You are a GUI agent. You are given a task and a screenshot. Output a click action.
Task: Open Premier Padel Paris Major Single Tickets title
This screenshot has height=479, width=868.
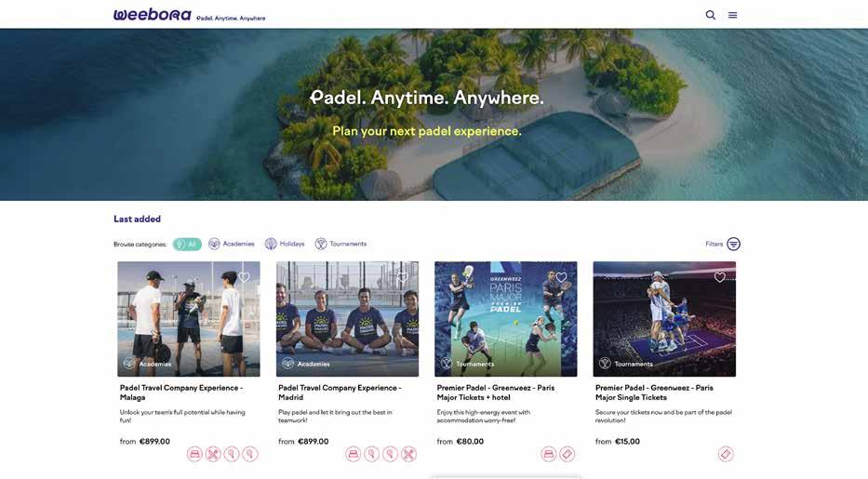coord(654,393)
